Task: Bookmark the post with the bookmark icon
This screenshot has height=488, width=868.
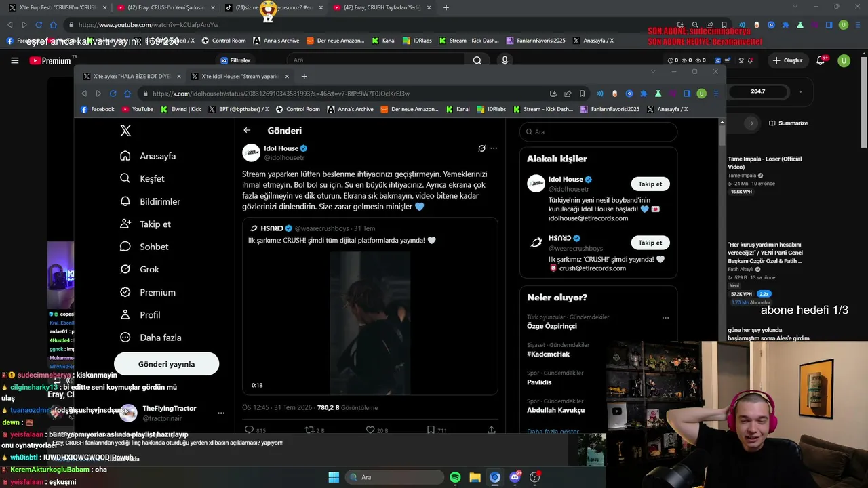Action: (431, 430)
